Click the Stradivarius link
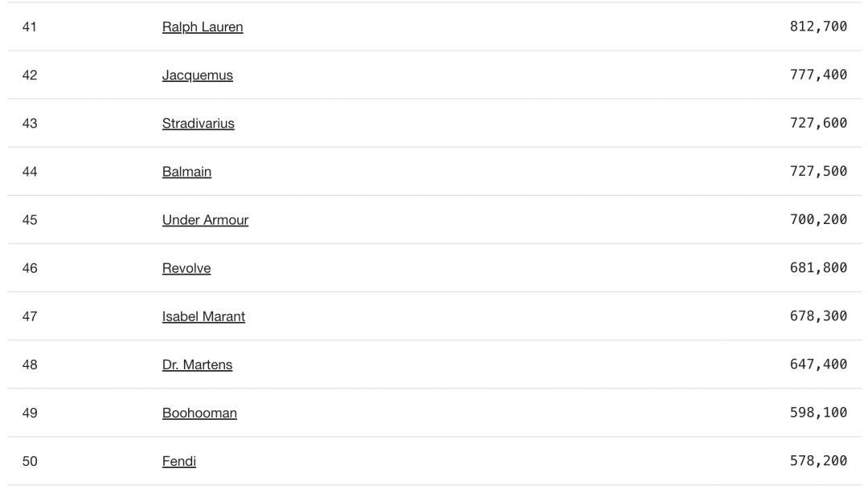Viewport: 868px width, 489px height. (x=199, y=124)
